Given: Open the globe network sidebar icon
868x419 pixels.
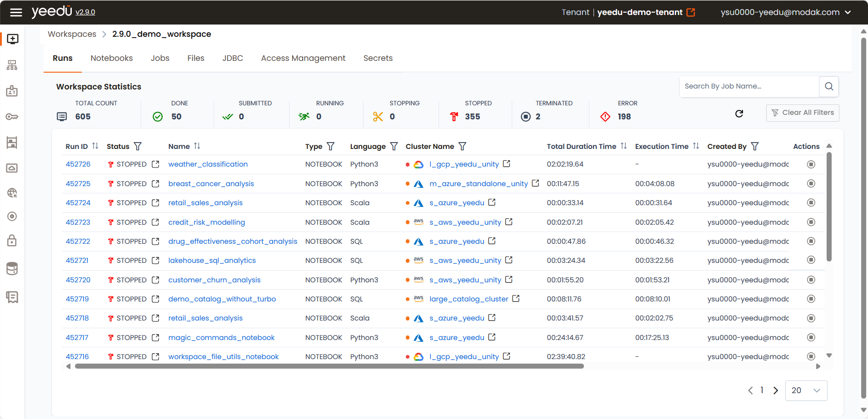Looking at the screenshot, I should pyautogui.click(x=12, y=193).
